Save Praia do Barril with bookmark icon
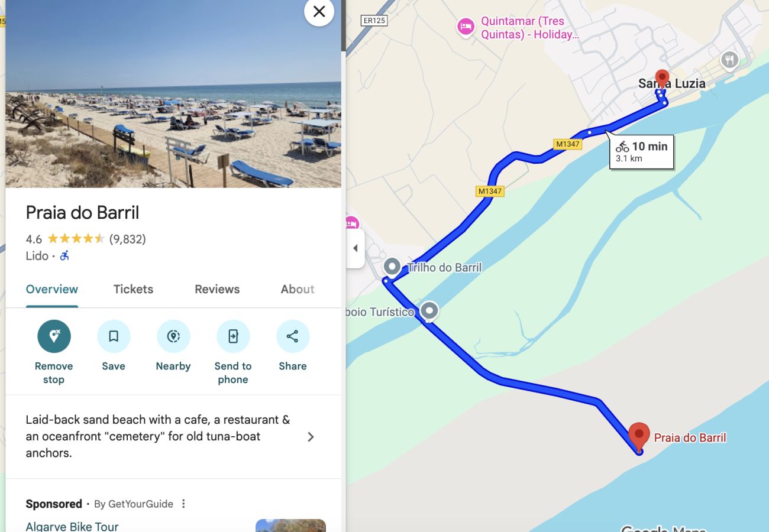This screenshot has width=769, height=532. tap(114, 336)
